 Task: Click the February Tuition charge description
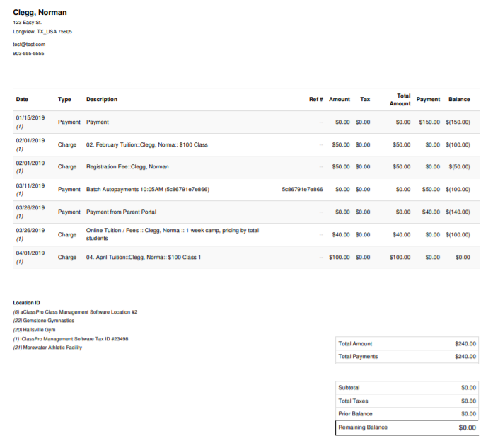pos(147,144)
